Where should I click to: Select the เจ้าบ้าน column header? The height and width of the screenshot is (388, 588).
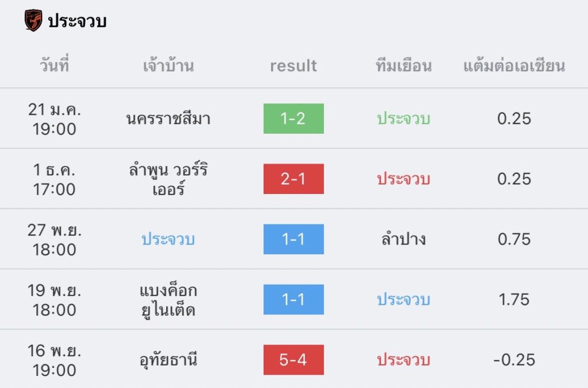168,66
